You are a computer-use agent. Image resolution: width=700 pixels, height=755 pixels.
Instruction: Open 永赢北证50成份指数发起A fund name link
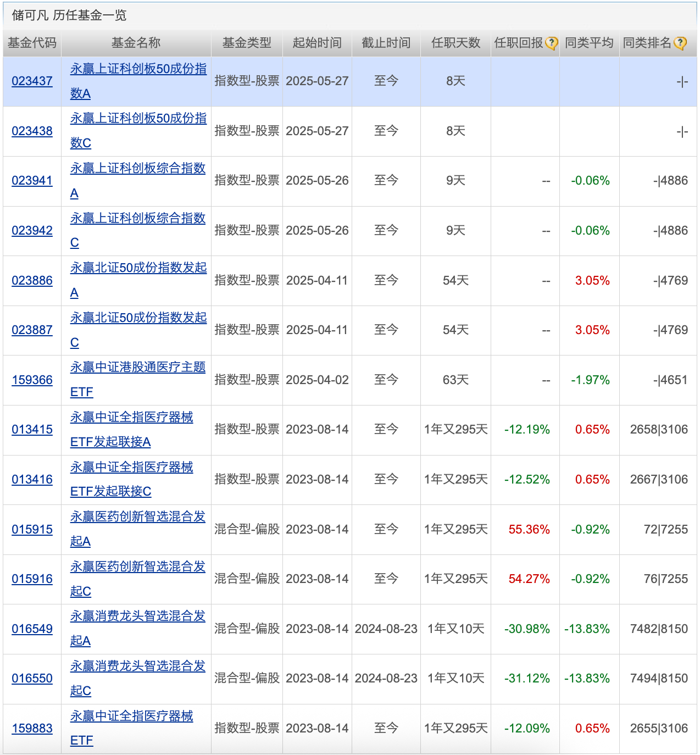coord(138,280)
